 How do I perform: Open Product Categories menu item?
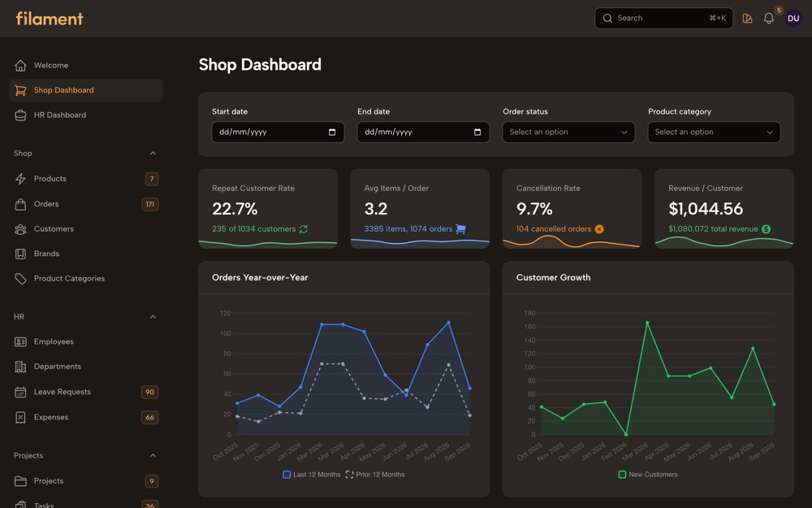pos(86,279)
